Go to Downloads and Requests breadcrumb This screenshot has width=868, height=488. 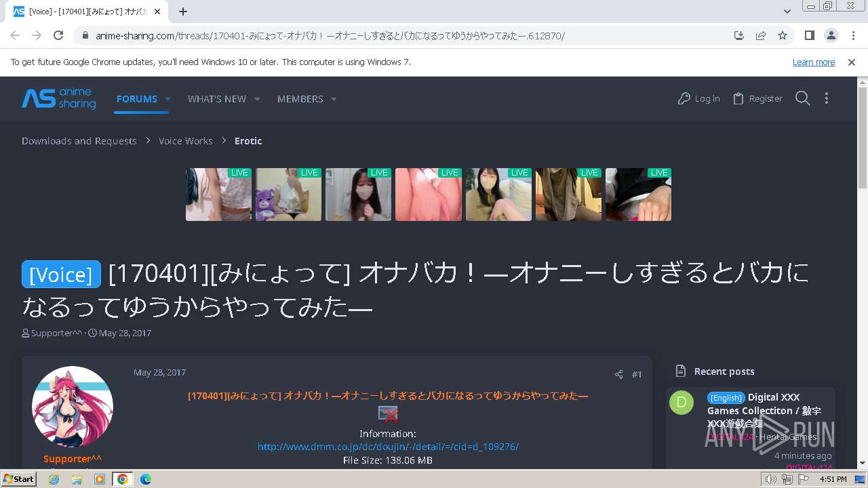click(79, 141)
